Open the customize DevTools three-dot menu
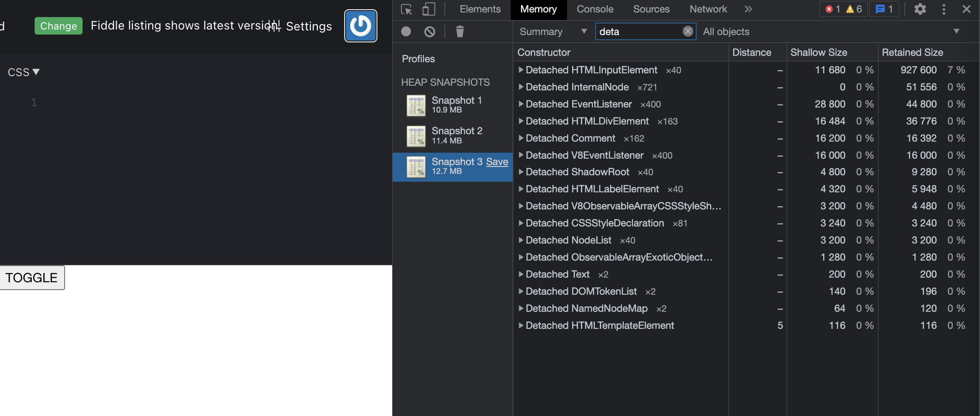 coord(944,9)
